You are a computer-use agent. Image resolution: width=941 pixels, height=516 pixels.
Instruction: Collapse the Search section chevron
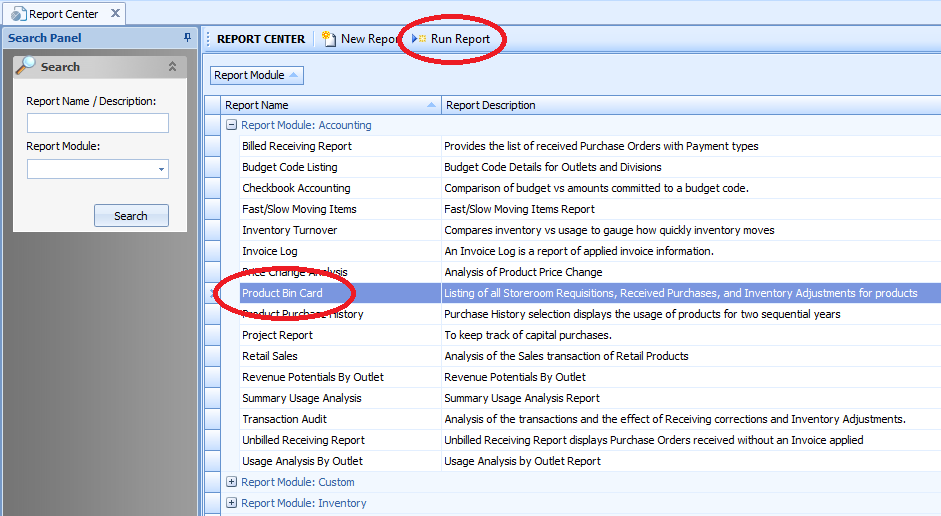click(x=172, y=67)
